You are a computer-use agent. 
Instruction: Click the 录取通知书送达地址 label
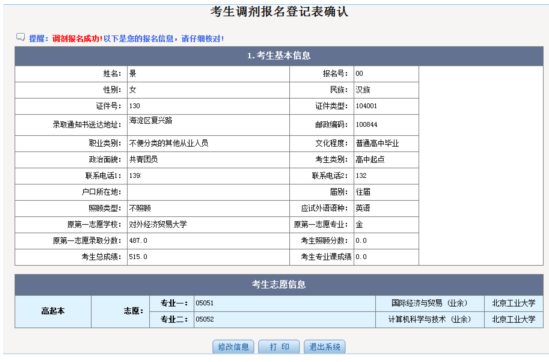tap(87, 125)
